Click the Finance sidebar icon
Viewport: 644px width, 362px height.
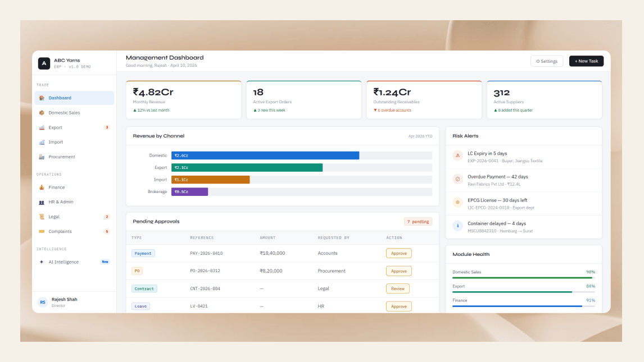pos(42,187)
